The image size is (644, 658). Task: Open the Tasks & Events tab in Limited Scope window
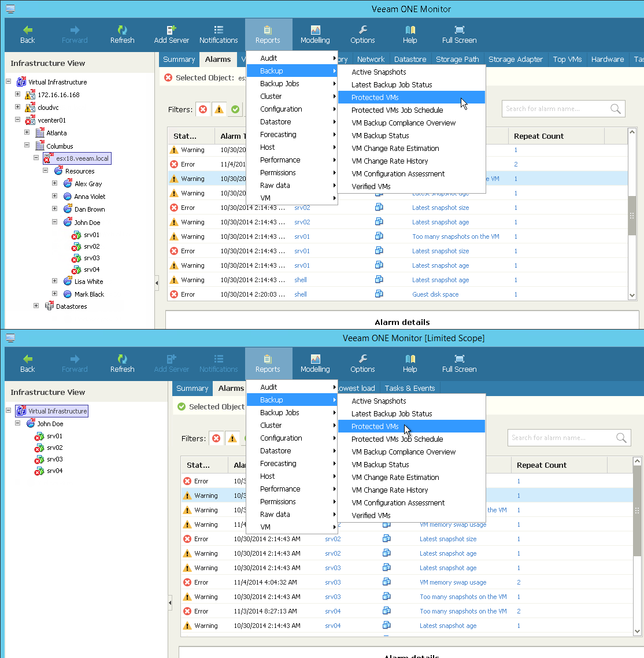(410, 388)
